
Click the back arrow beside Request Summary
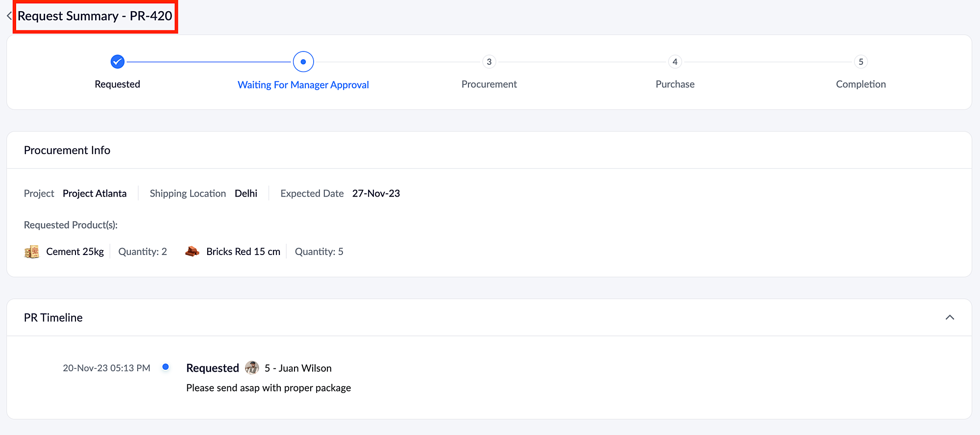click(x=9, y=16)
